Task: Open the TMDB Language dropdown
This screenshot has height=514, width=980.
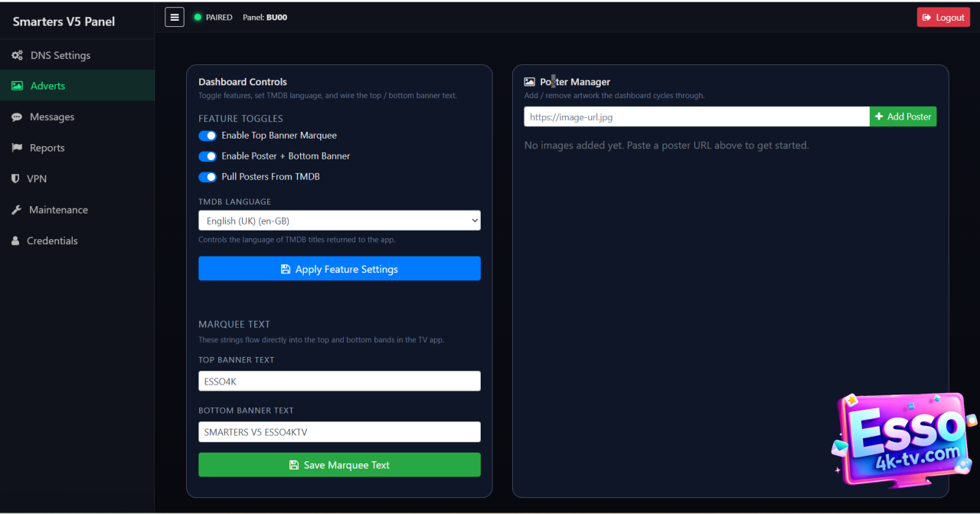Action: pyautogui.click(x=339, y=221)
